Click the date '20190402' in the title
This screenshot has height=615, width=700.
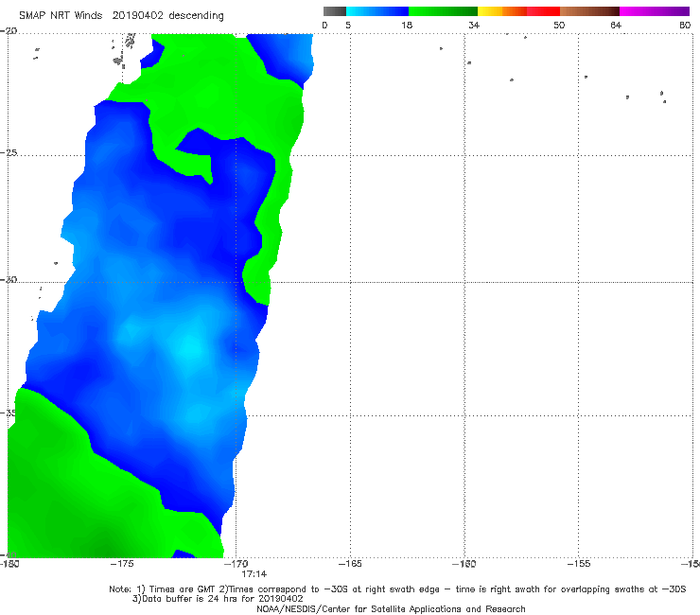(137, 16)
